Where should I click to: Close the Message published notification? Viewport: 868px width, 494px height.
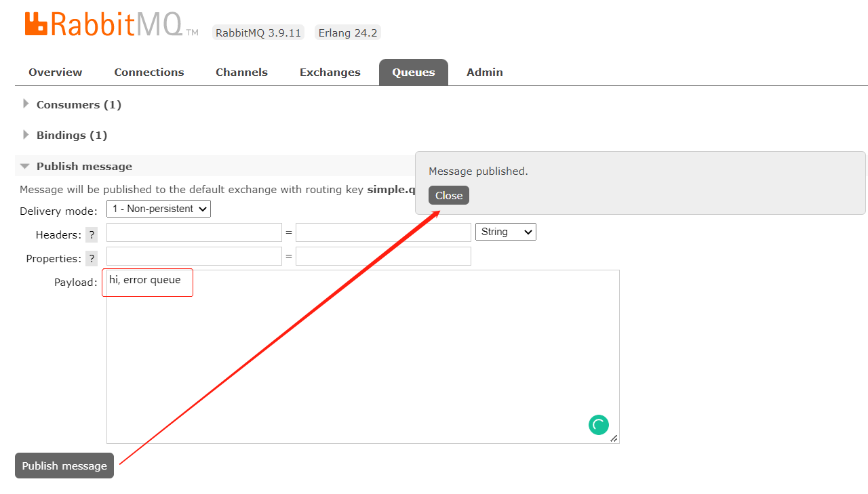[449, 195]
